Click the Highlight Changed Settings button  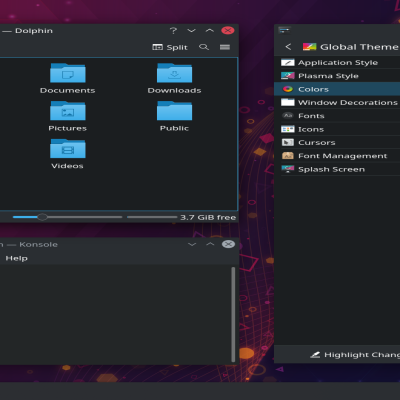(355, 355)
